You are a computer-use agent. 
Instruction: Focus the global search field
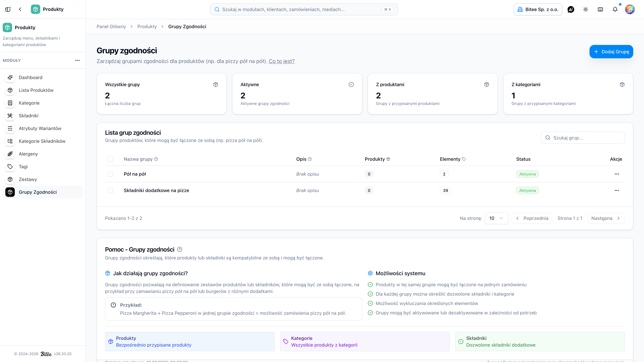point(304,10)
